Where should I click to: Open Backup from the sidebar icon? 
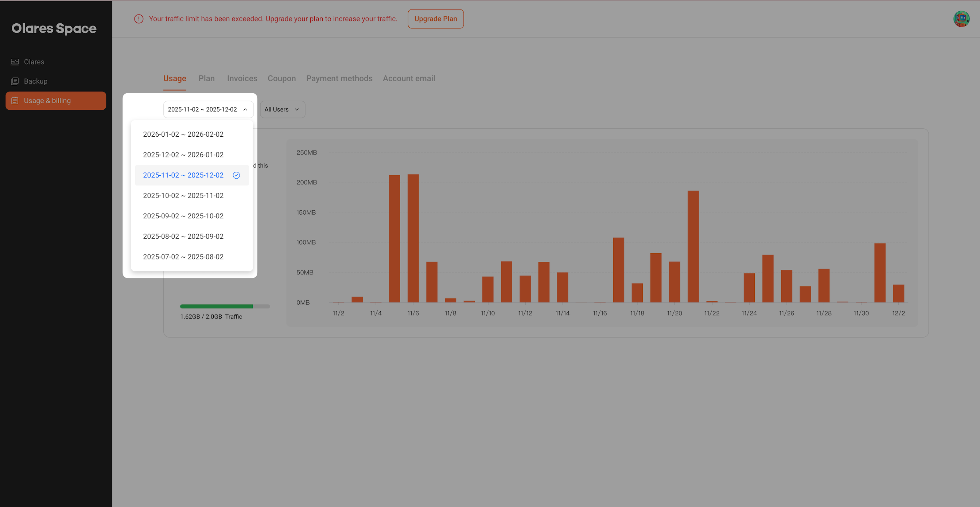15,81
